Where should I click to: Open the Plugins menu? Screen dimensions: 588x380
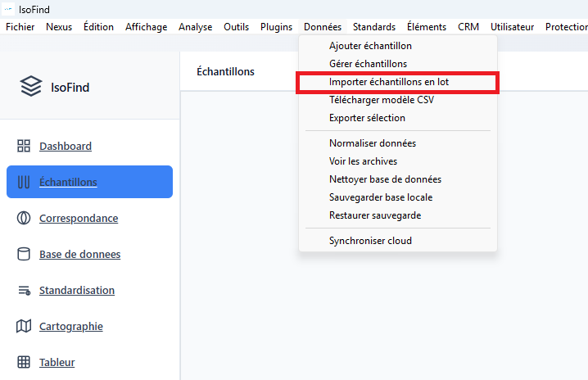point(276,27)
